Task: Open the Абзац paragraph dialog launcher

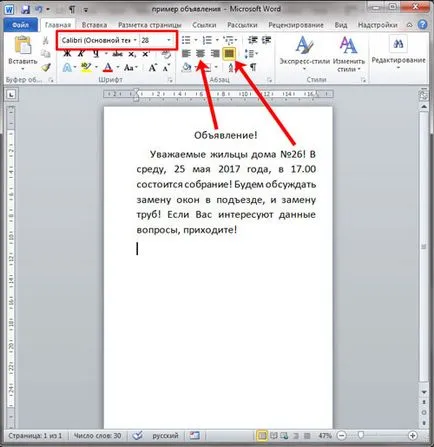Action: (269, 80)
